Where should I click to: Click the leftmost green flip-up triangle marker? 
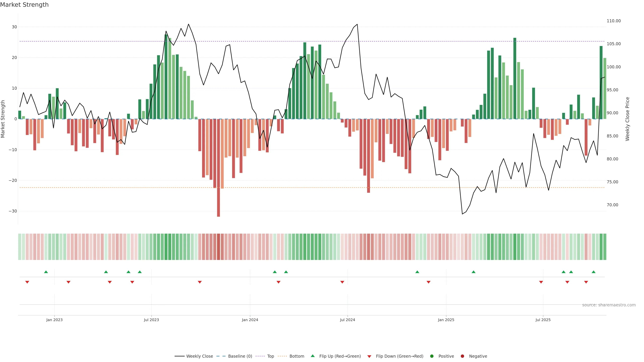click(46, 272)
